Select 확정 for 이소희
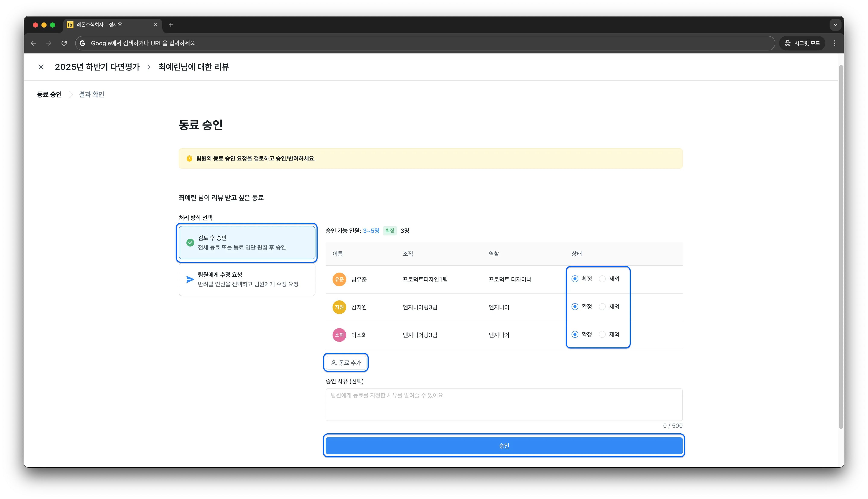The image size is (868, 499). point(575,335)
